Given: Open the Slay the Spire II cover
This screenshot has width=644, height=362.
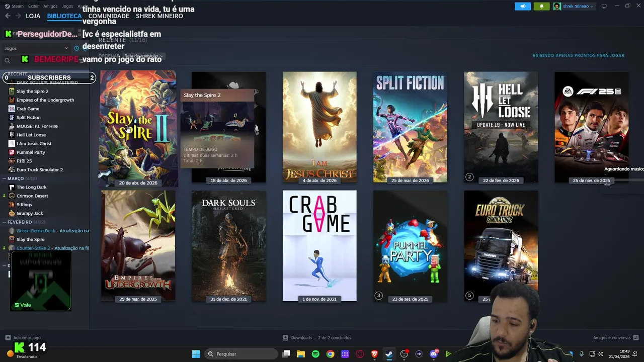Looking at the screenshot, I should point(138,128).
